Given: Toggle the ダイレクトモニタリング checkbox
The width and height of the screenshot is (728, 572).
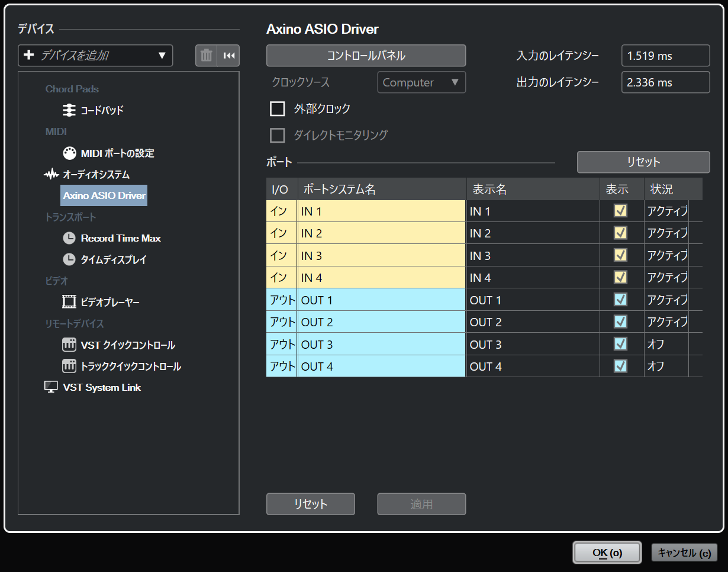Looking at the screenshot, I should pos(278,136).
